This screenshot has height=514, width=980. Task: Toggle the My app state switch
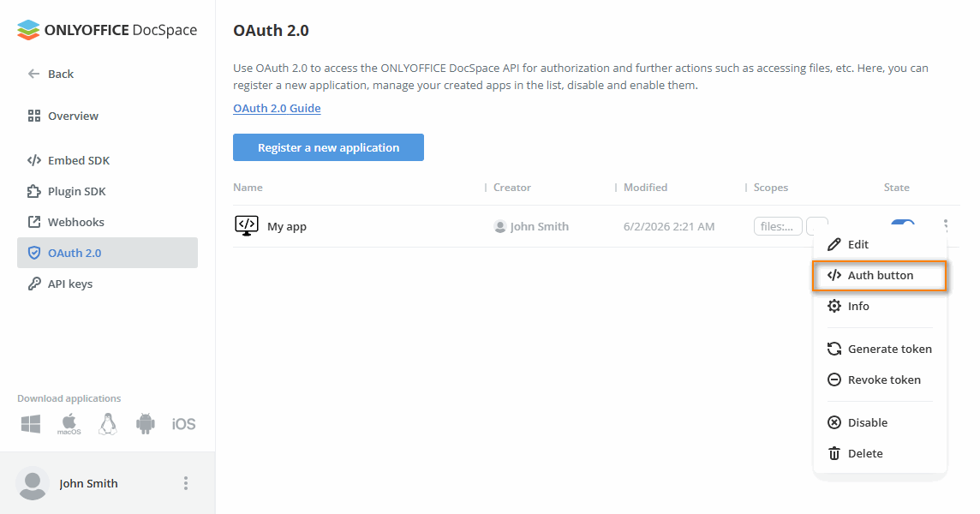903,222
